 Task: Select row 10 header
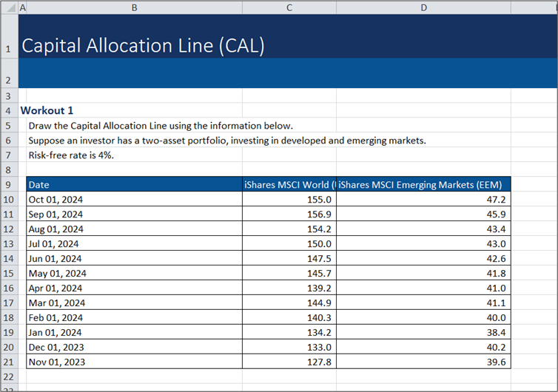[x=8, y=200]
